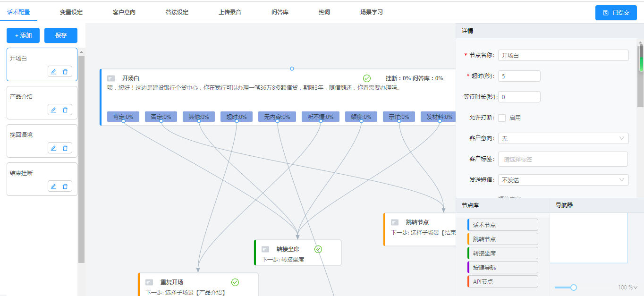Click delete trash icon for 开场白 scene
Viewport: 644px width, 296px height.
pyautogui.click(x=65, y=72)
